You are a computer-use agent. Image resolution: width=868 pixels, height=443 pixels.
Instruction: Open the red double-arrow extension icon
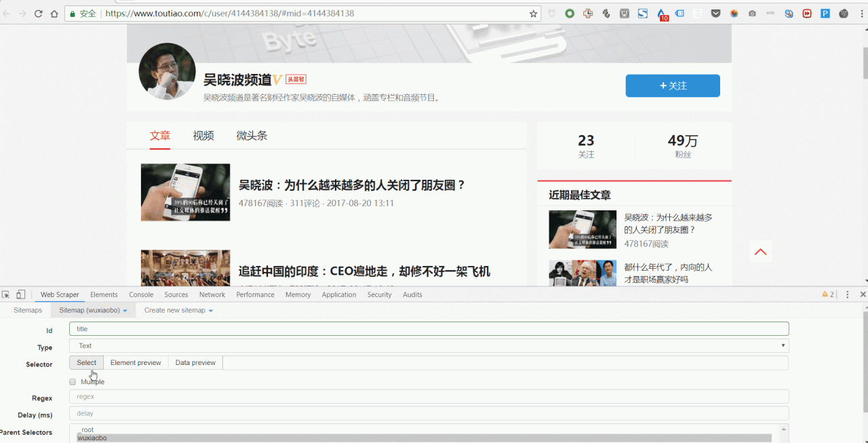tap(807, 14)
